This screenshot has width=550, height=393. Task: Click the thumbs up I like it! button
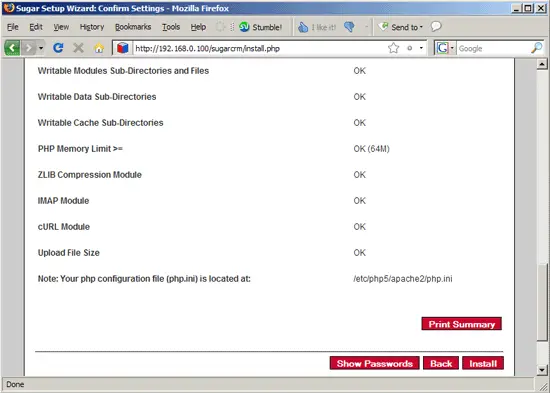(x=317, y=27)
